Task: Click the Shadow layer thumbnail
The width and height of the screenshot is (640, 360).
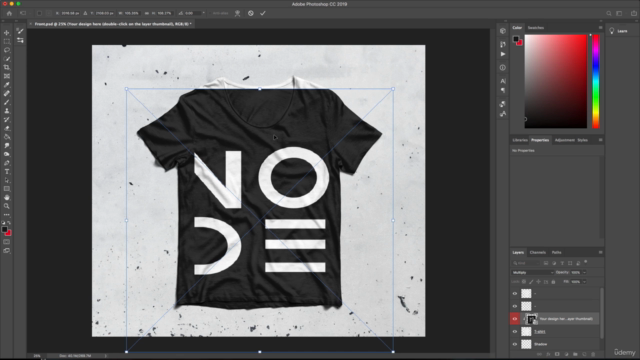Action: 527,344
